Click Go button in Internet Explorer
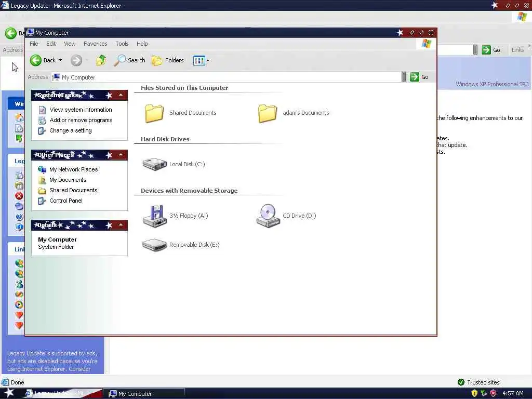Image resolution: width=532 pixels, height=399 pixels. (491, 50)
